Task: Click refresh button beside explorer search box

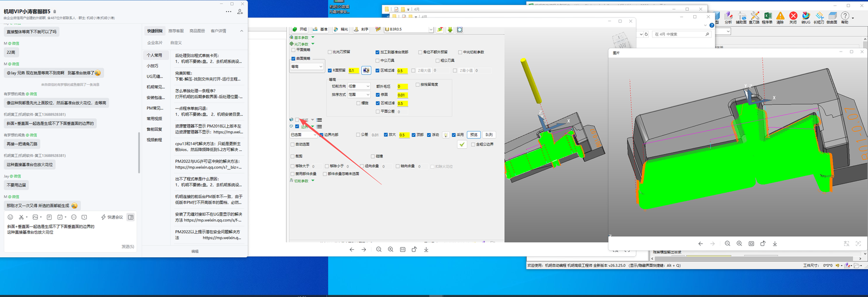Action: (646, 34)
